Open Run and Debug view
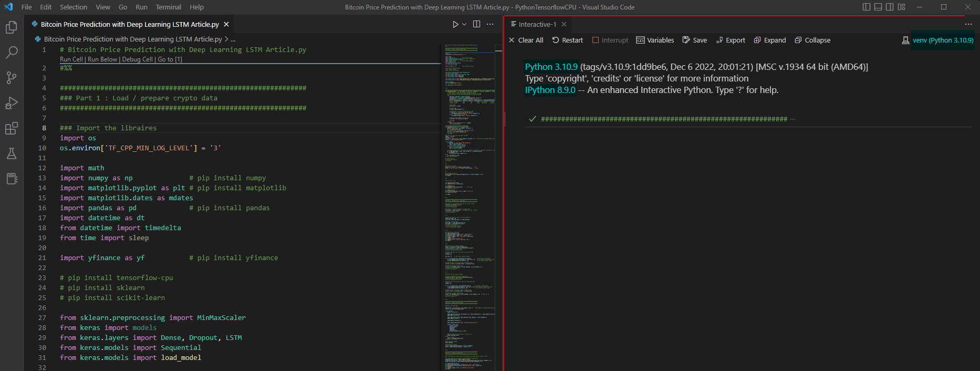This screenshot has height=371, width=980. (12, 103)
